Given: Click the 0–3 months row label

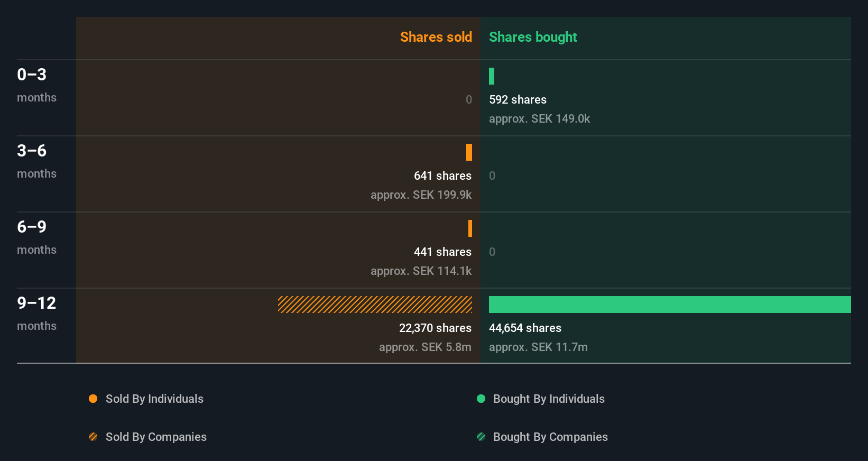Looking at the screenshot, I should (x=36, y=85).
